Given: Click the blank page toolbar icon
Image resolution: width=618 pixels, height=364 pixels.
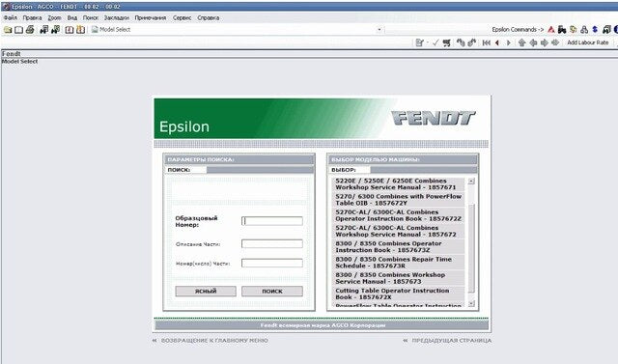Looking at the screenshot, I should (x=18, y=30).
